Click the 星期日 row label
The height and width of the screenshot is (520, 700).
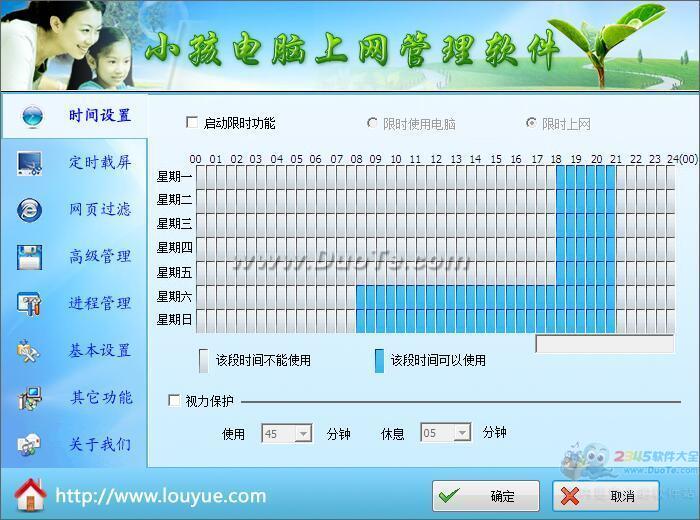(x=174, y=320)
